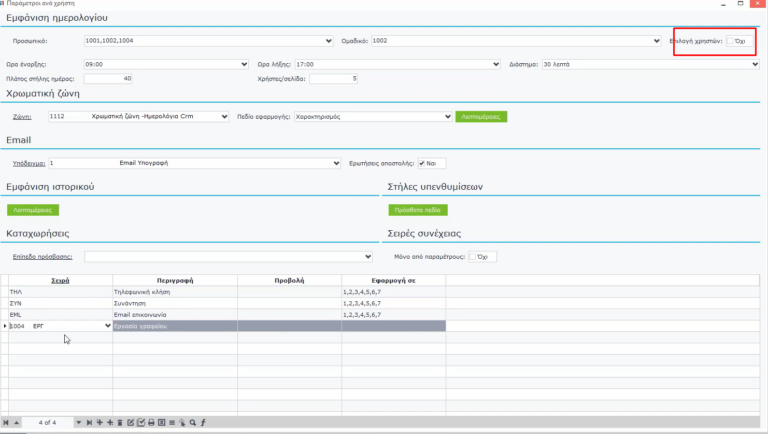Click Email επικοινωνία description cell
Viewport: 768px width, 434px height.
[175, 314]
